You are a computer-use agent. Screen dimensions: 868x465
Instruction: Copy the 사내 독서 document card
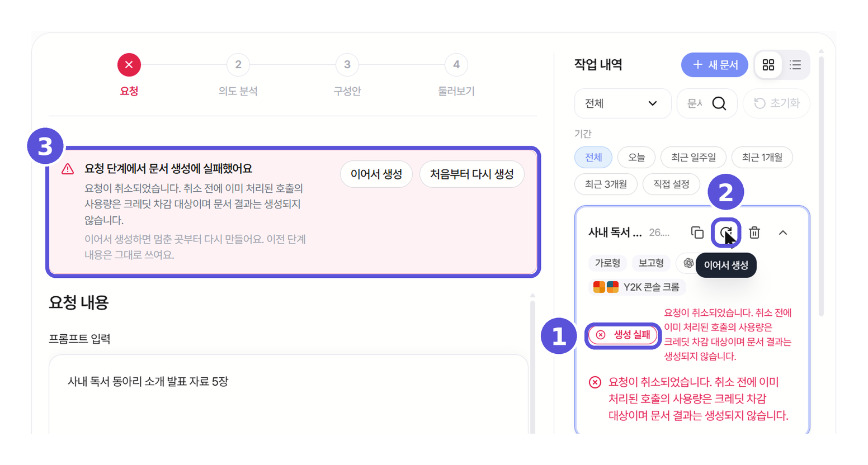pyautogui.click(x=697, y=232)
